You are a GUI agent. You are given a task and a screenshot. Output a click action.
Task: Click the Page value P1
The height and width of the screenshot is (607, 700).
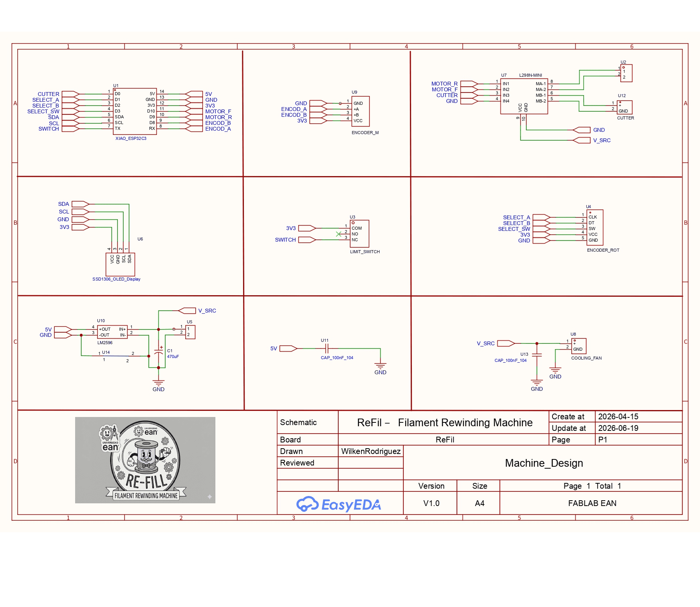click(603, 440)
